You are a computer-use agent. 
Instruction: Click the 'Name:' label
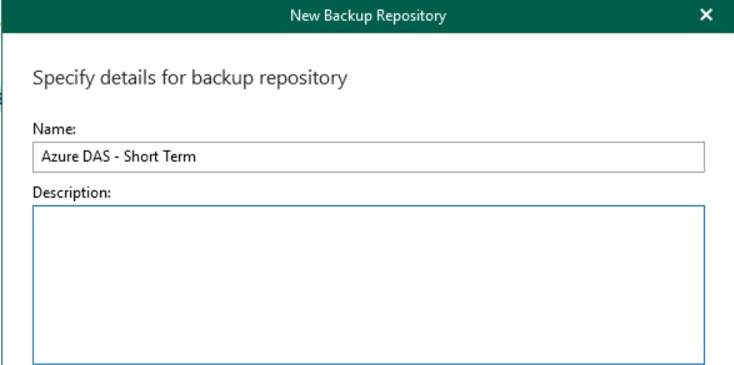tap(54, 129)
